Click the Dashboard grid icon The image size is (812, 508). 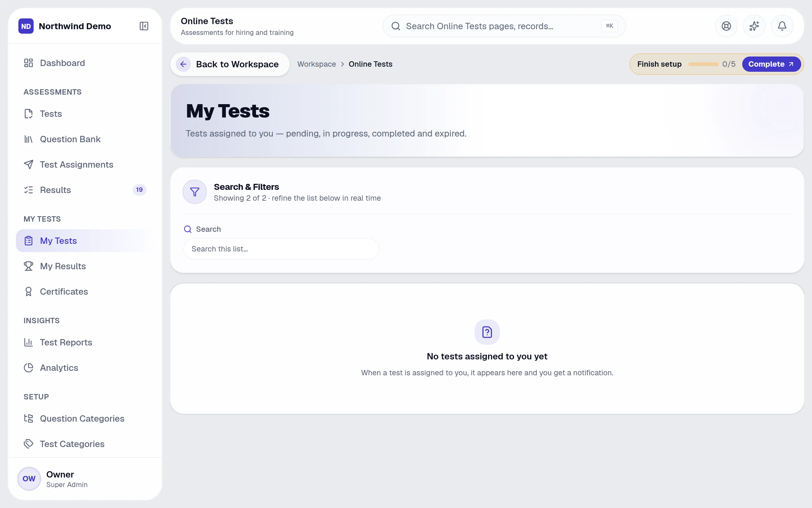click(x=29, y=63)
